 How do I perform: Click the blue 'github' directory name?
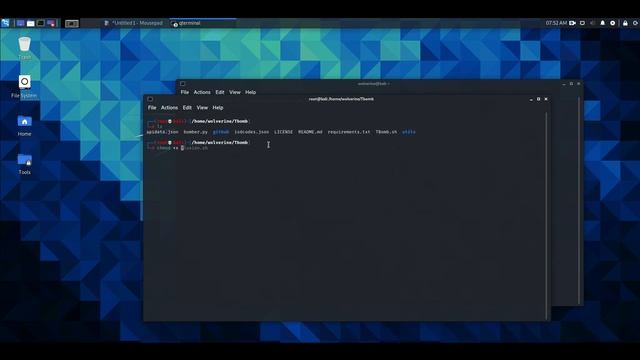[x=221, y=132]
